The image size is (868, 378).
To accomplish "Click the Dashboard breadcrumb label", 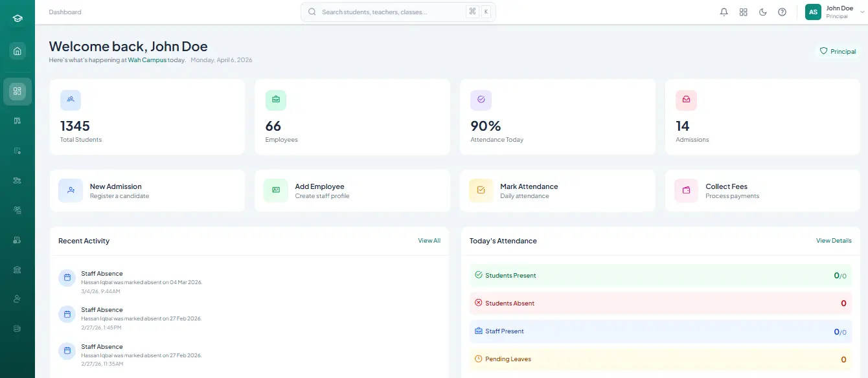I will click(65, 12).
